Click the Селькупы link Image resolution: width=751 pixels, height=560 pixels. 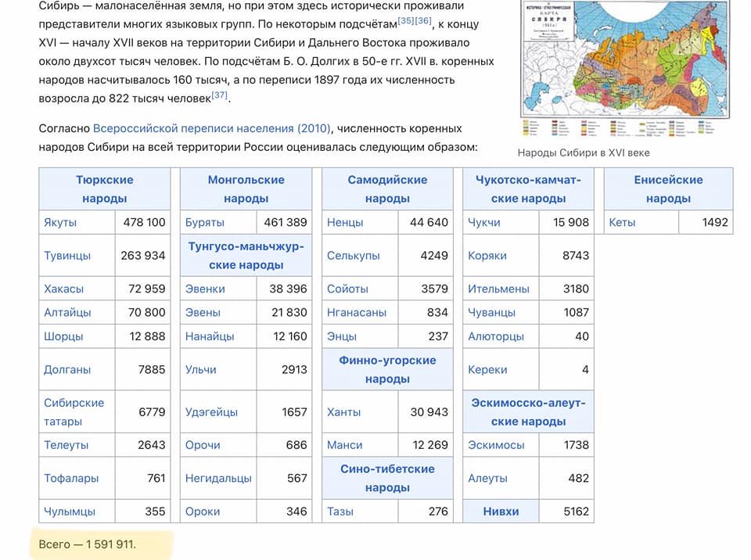[354, 255]
